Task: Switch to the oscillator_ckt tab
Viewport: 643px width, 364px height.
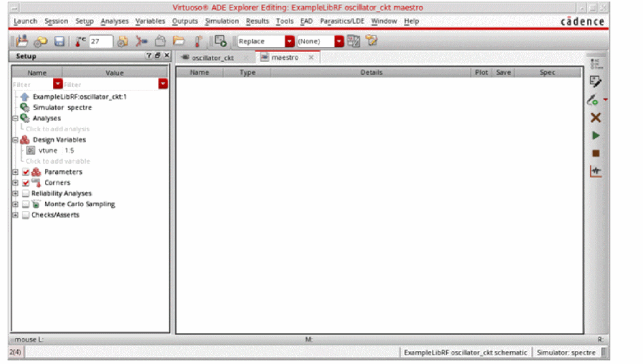Action: pyautogui.click(x=213, y=58)
